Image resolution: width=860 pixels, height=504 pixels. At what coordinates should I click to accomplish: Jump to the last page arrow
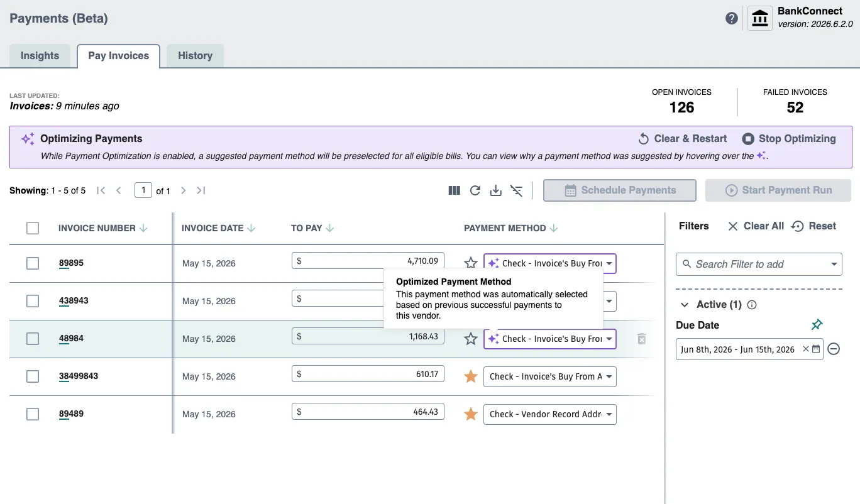(201, 190)
